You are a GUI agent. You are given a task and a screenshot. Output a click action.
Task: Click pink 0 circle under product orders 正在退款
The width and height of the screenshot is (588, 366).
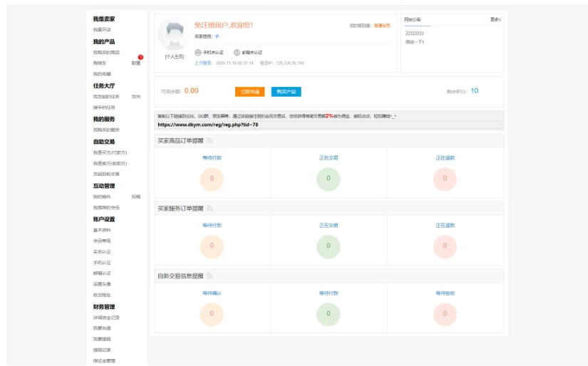[445, 179]
